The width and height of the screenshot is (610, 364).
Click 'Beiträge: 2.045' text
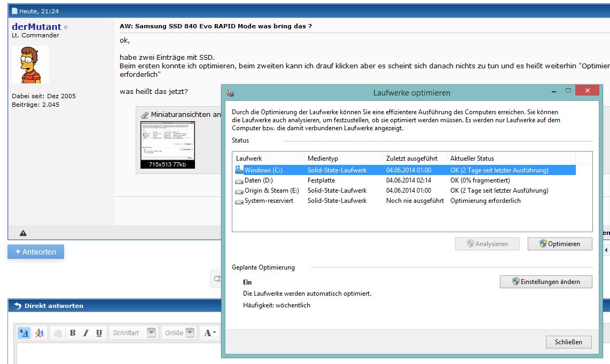tap(35, 105)
